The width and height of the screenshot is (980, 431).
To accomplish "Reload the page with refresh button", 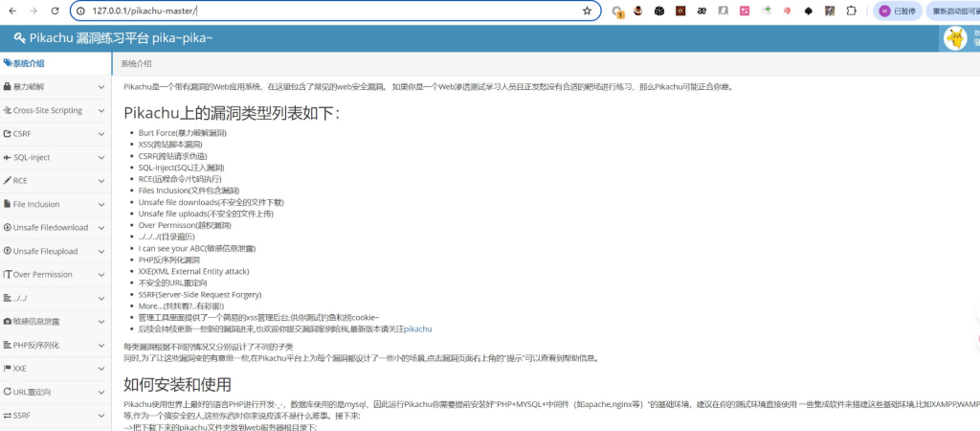I will 55,11.
